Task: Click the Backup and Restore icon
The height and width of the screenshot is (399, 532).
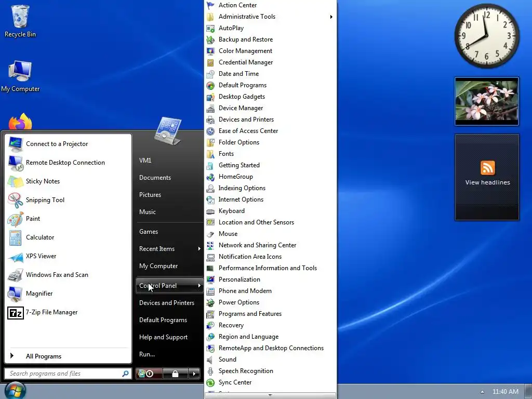Action: point(210,39)
